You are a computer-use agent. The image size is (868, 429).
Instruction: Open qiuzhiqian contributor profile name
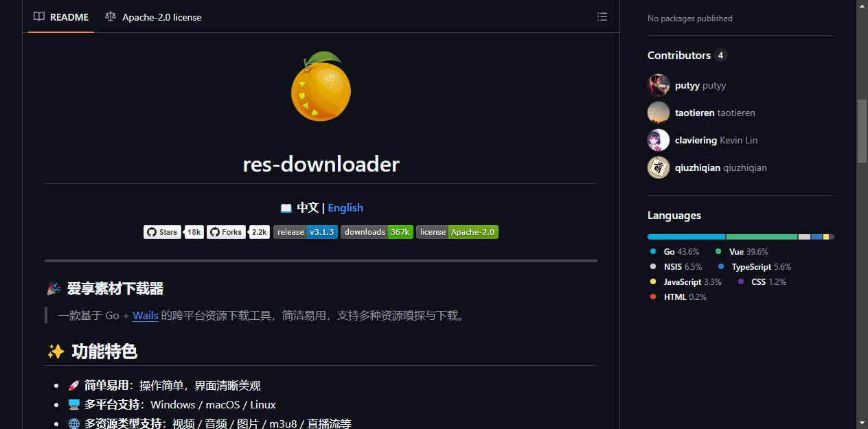coord(698,167)
